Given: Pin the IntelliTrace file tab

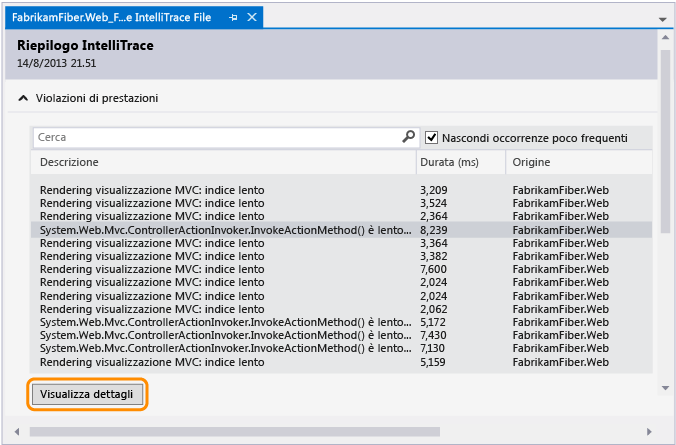Looking at the screenshot, I should (233, 18).
